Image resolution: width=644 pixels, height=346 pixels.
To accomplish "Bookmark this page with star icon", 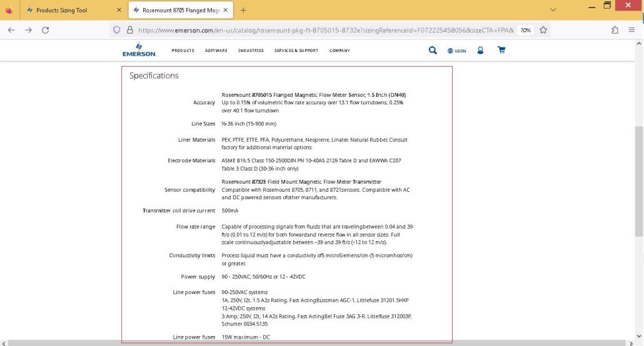I will (x=543, y=30).
